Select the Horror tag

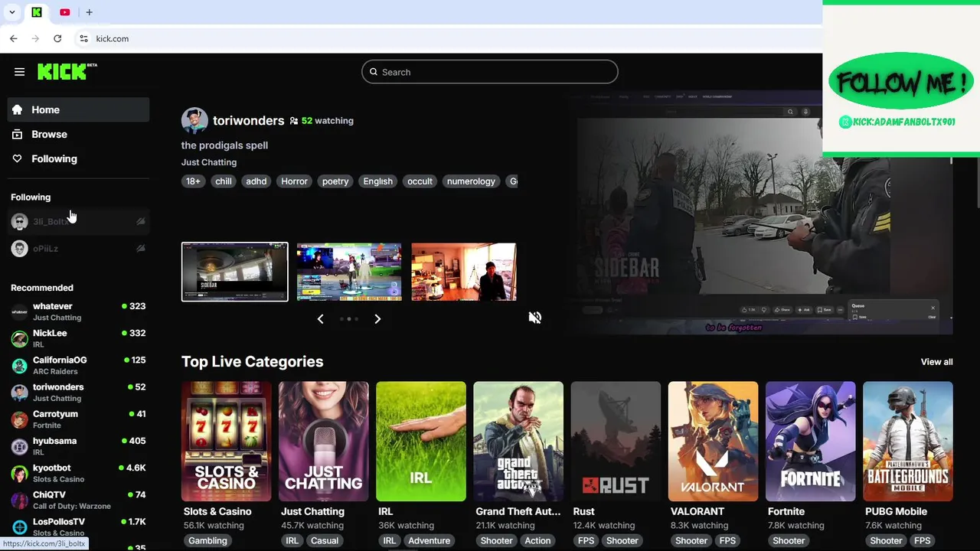[x=294, y=181]
